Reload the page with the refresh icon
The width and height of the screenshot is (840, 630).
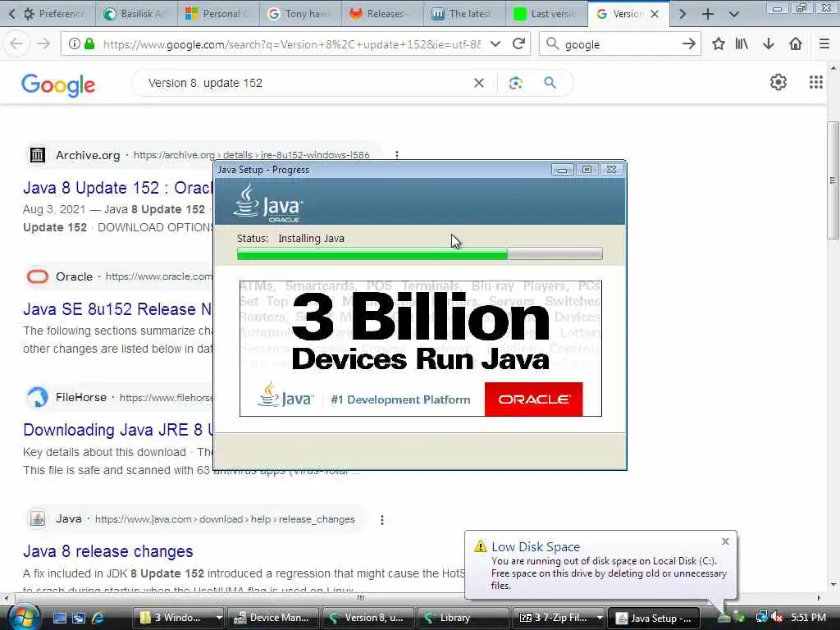click(x=518, y=44)
